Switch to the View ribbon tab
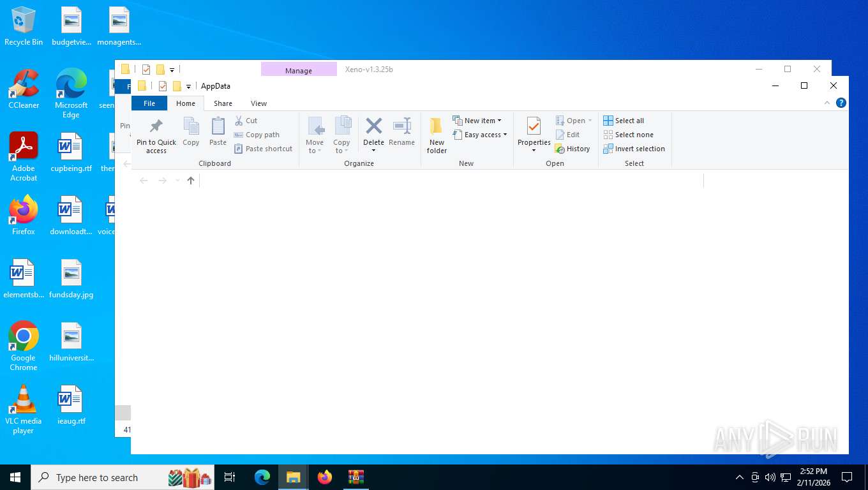868x490 pixels. [x=258, y=103]
